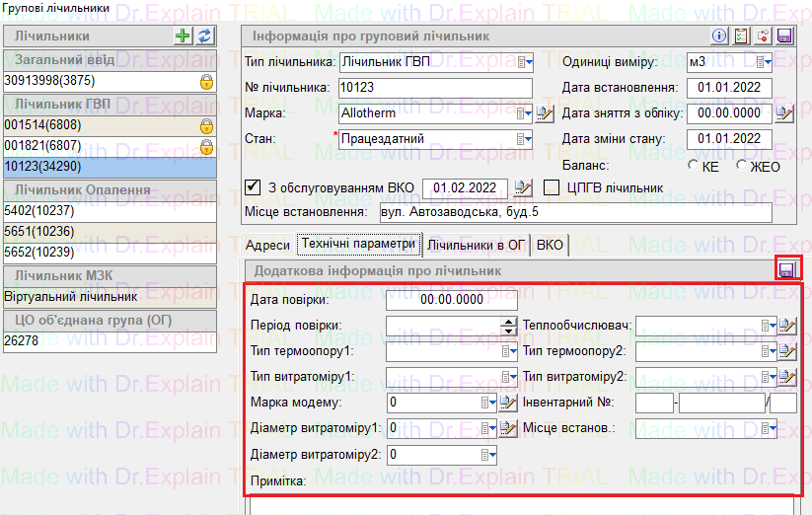Select the ЖЕО balance radio button
Screen dimensions: 812x515
[x=741, y=166]
